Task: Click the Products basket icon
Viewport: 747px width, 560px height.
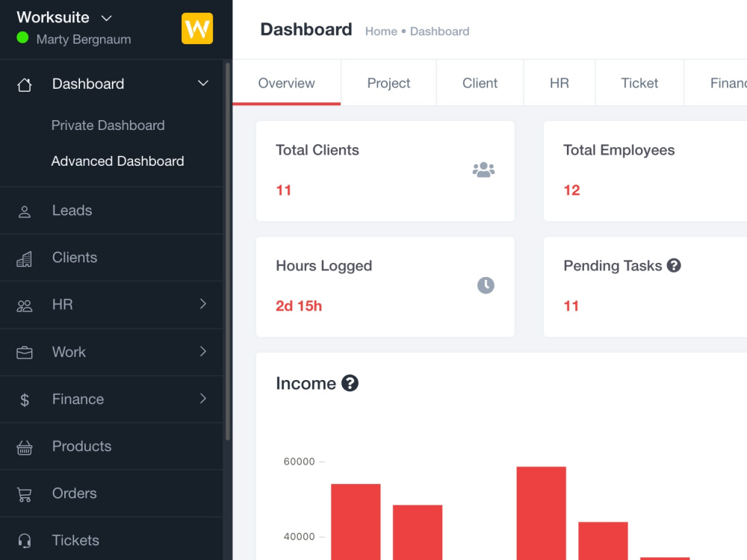Action: pyautogui.click(x=25, y=447)
